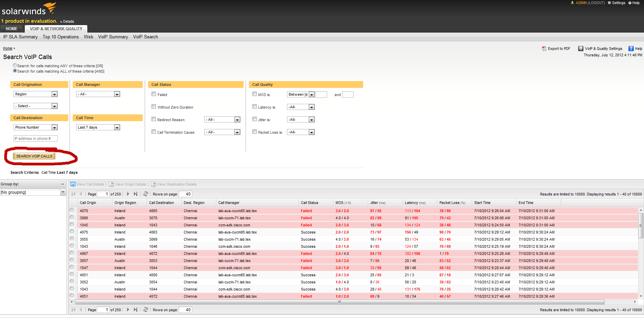Open the Call Destination Phone Number dropdown

pyautogui.click(x=36, y=127)
